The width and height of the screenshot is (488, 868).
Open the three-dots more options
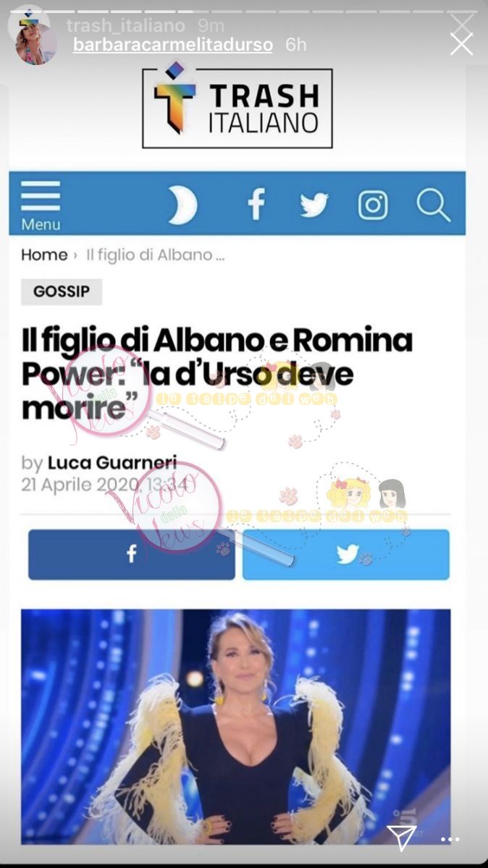(450, 840)
